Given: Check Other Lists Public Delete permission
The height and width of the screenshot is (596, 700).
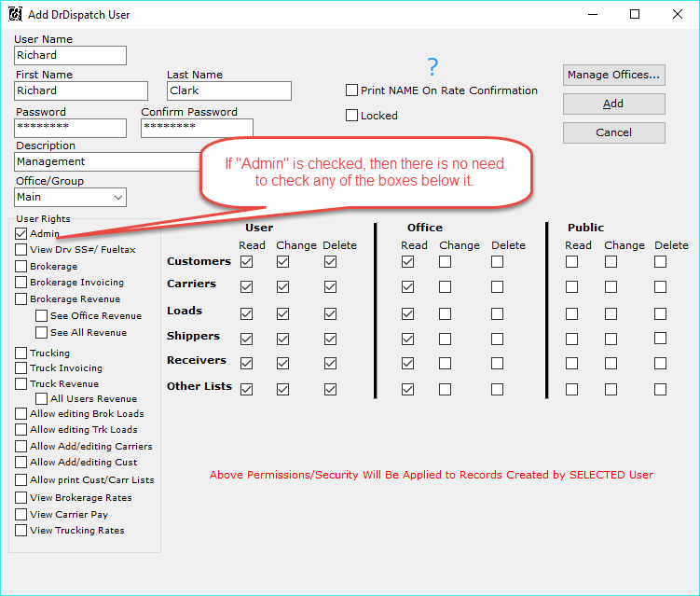Looking at the screenshot, I should pos(660,390).
